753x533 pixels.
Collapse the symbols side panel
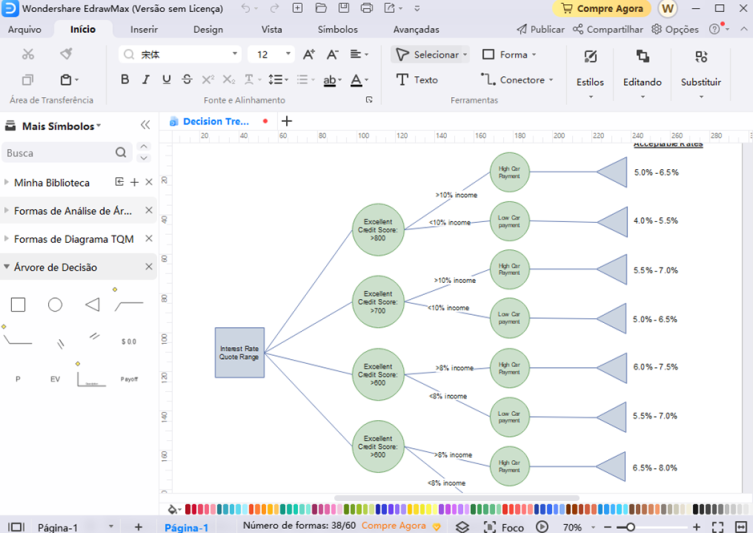point(145,126)
